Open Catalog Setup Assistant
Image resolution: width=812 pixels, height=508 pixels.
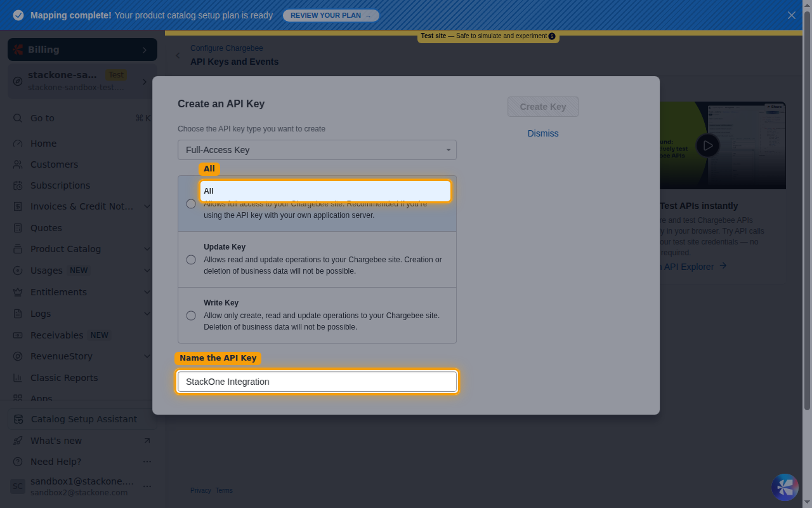tap(82, 419)
